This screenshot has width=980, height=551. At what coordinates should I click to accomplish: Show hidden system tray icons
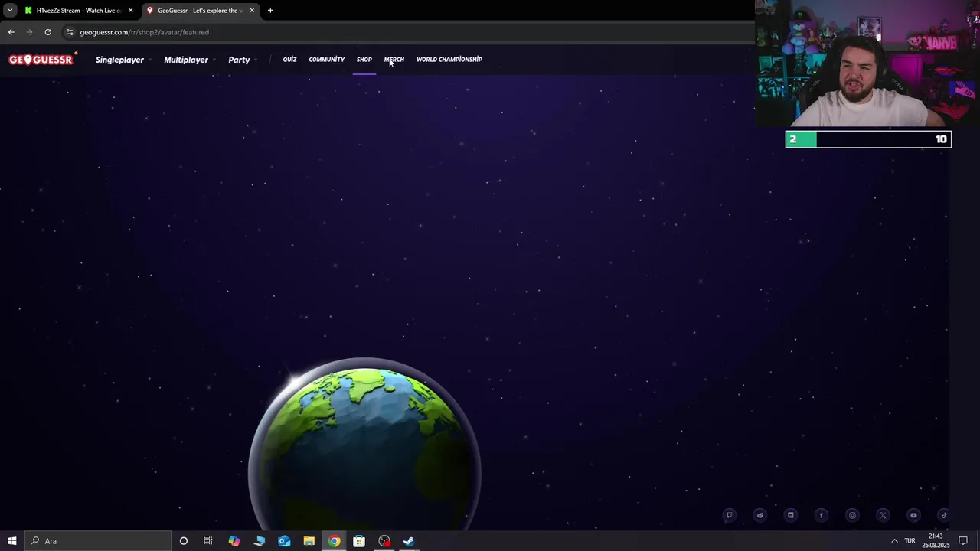(x=894, y=541)
